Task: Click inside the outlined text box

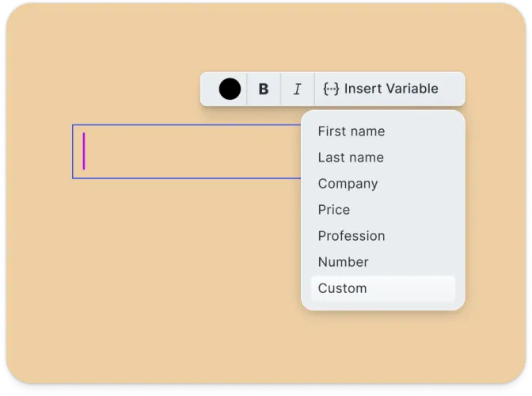Action: [187, 151]
